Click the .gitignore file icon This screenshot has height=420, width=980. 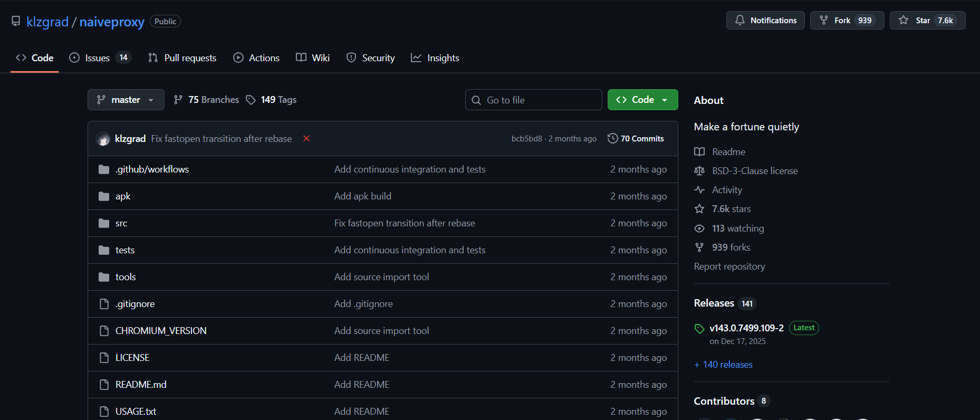click(x=104, y=304)
